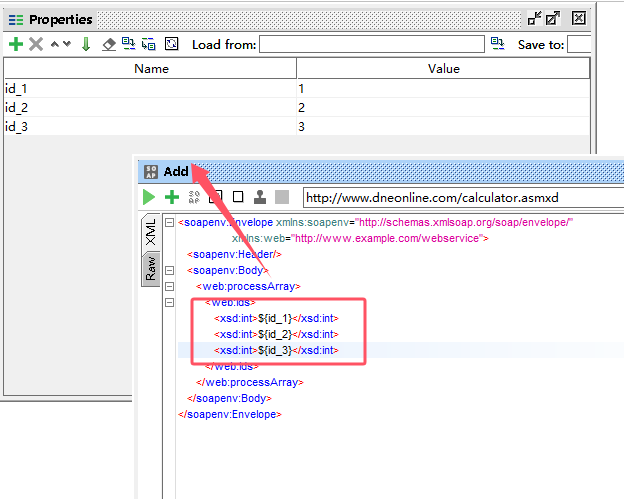Click the Save to input field
The image size is (624, 499).
579,44
